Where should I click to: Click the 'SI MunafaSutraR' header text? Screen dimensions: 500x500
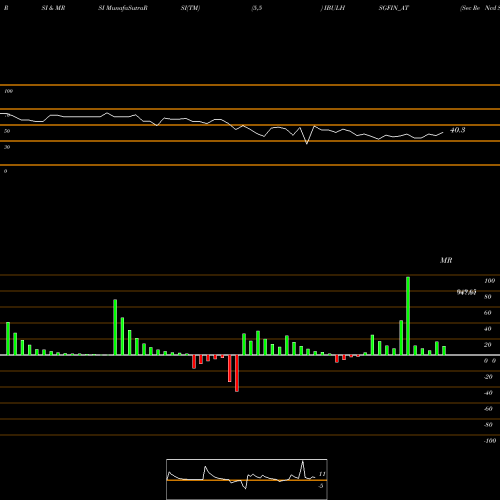pos(123,8)
